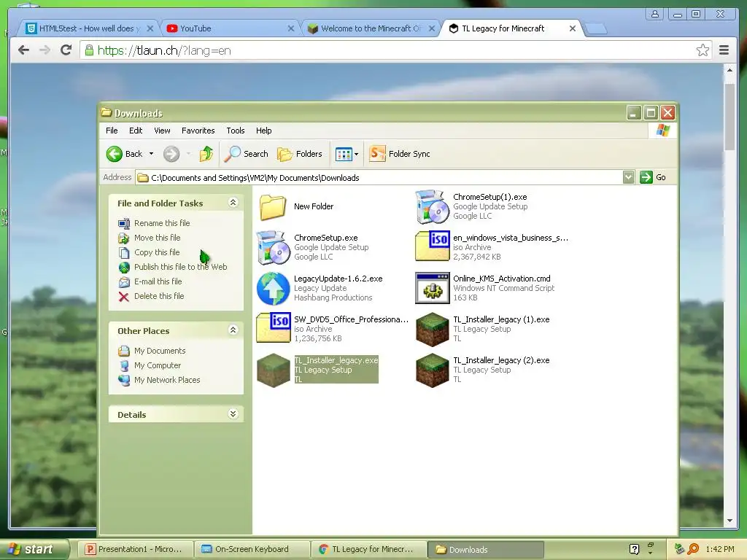Go back with Explorer's green Back arrow
The width and height of the screenshot is (747, 560).
(115, 154)
